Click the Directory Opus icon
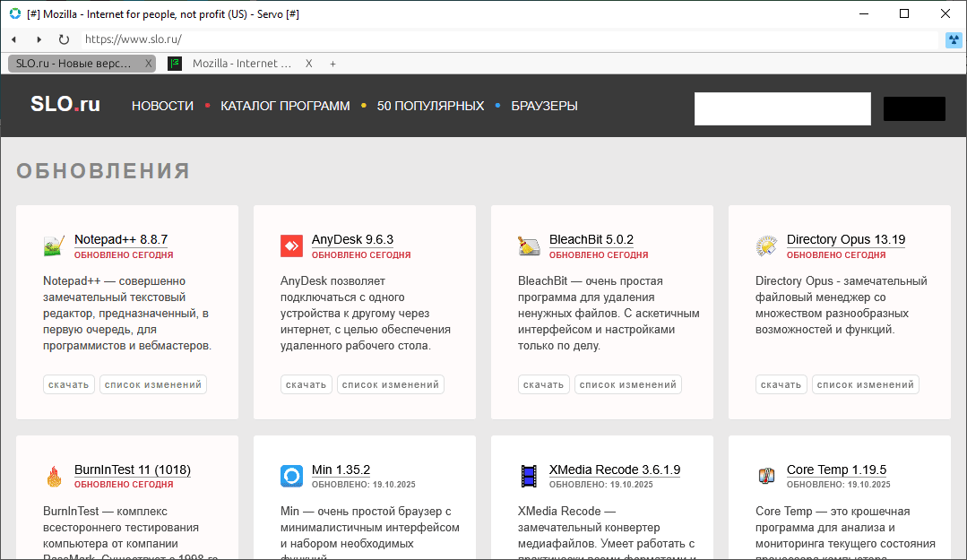The width and height of the screenshot is (967, 560). [766, 246]
